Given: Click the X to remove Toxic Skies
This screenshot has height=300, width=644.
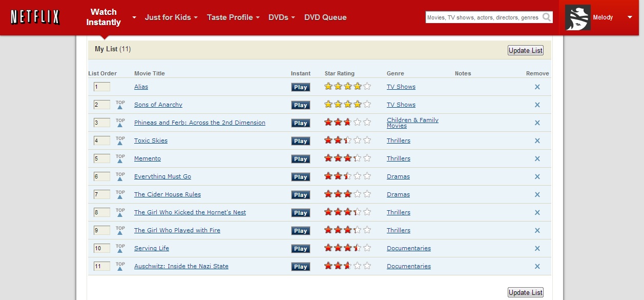Looking at the screenshot, I should [x=537, y=141].
